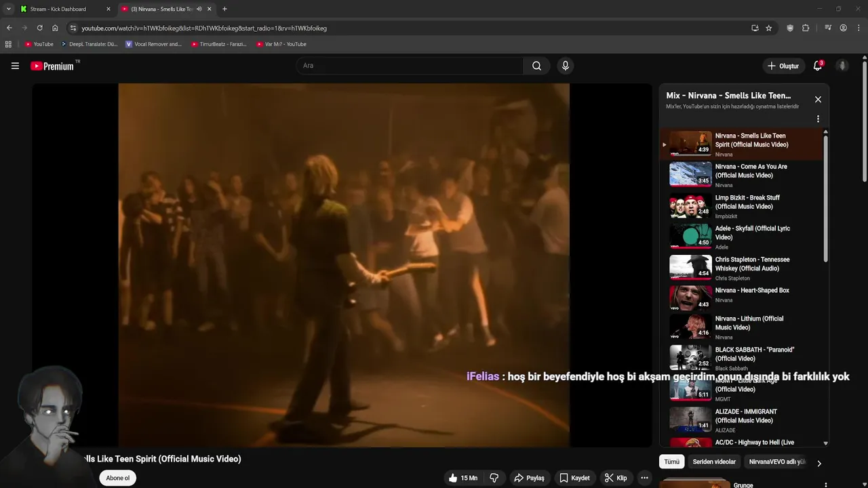This screenshot has width=868, height=488.
Task: Open Var Mı? - YouTube bookmark
Action: [281, 44]
